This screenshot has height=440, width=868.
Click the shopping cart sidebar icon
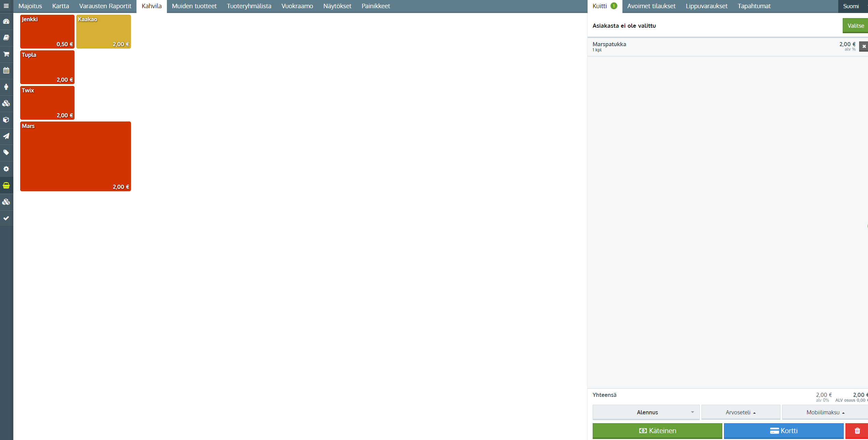point(6,54)
